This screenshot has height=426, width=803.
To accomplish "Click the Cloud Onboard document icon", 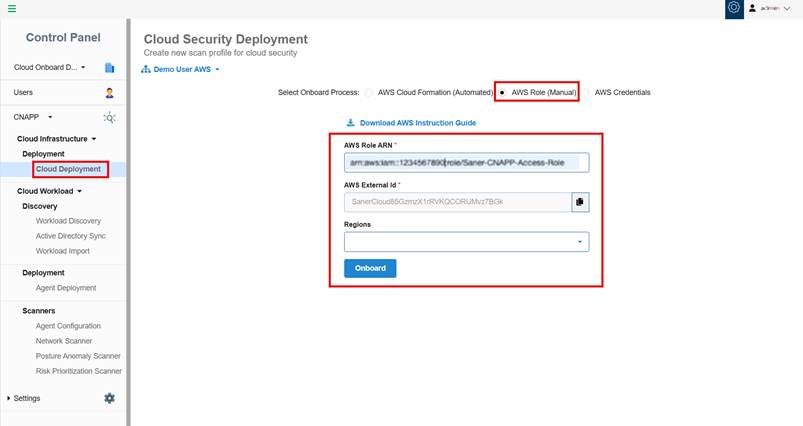I will click(110, 68).
